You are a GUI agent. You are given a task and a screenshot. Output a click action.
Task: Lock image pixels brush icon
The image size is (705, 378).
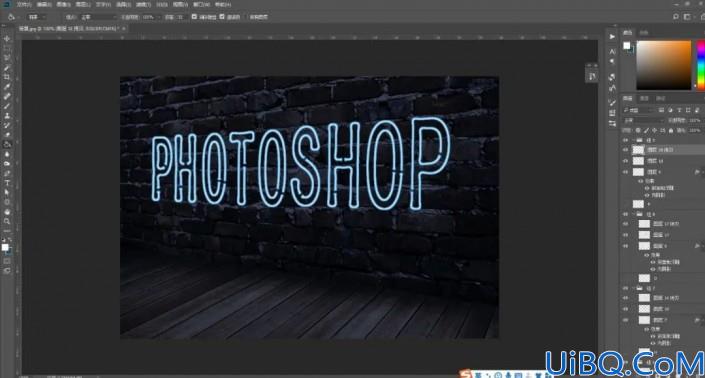(646, 130)
